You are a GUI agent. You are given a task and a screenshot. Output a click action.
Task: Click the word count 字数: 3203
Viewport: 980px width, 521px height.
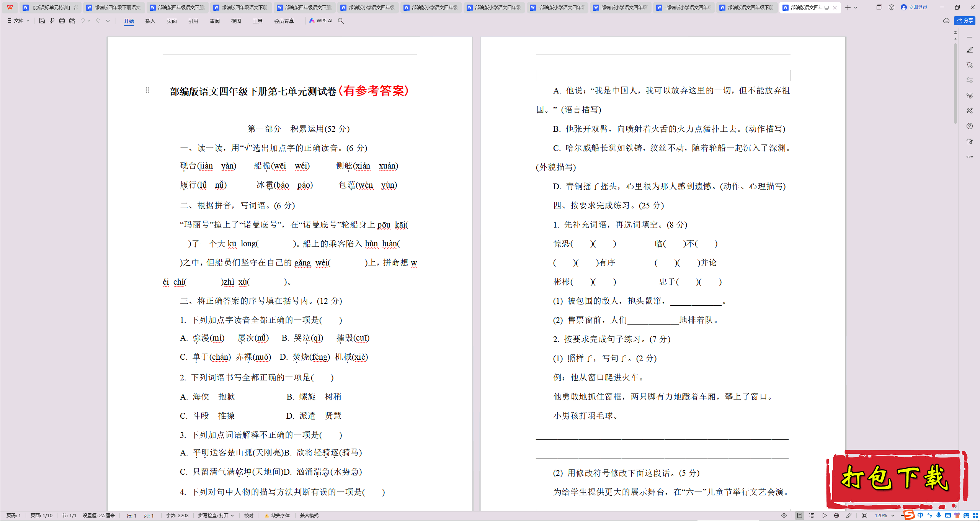point(177,516)
